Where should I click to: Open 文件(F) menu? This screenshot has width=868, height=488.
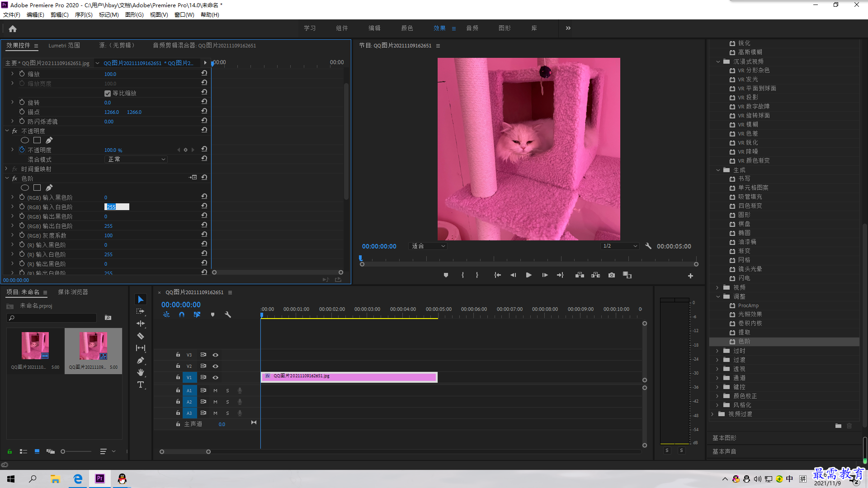[x=12, y=15]
